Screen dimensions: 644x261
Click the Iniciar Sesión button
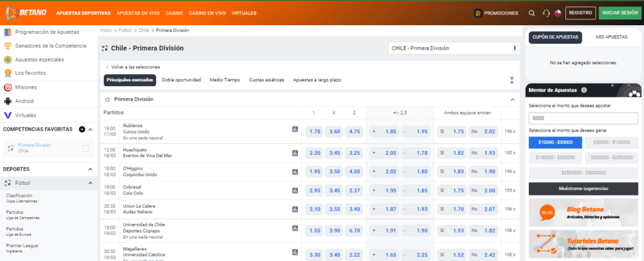(x=619, y=13)
